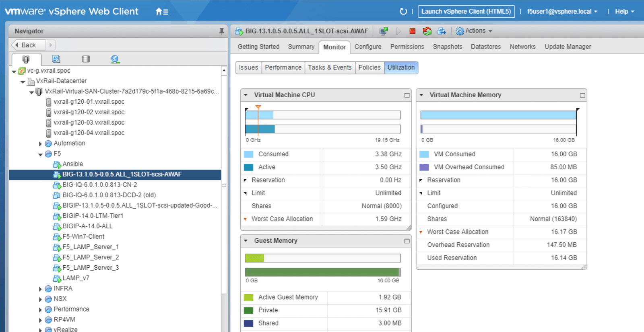
Task: Click the Restart Guest OS icon
Action: [x=427, y=31]
